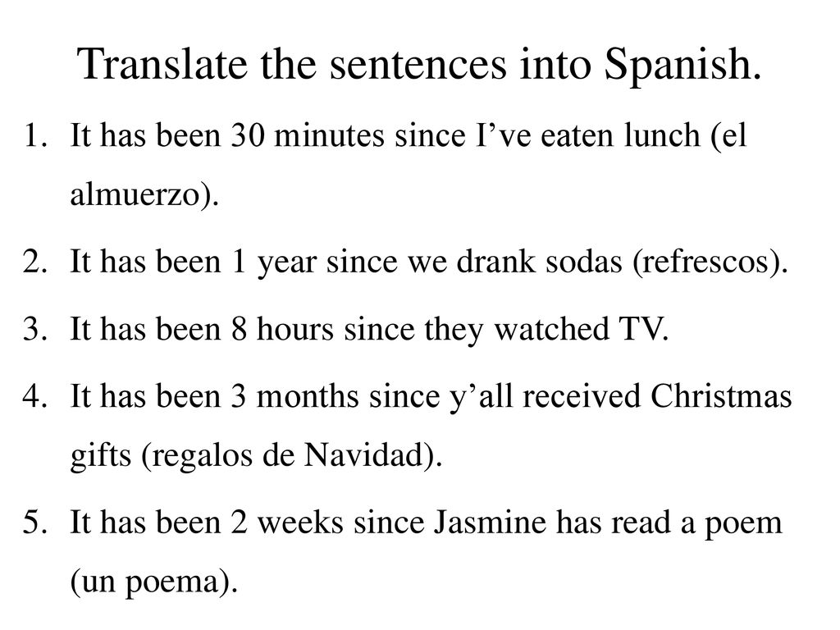Click the list number 3
Viewport: 840px width, 630px height.
35,328
